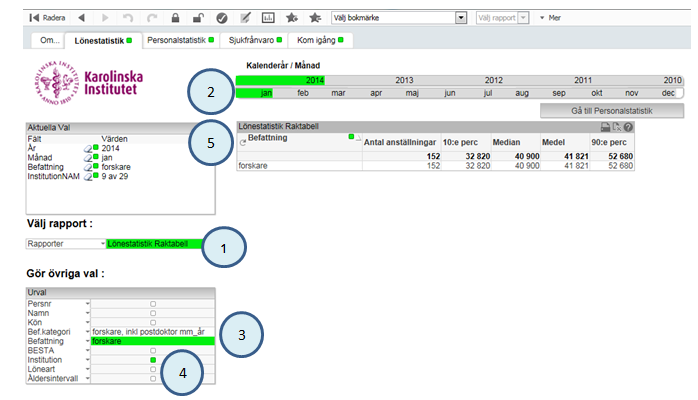This screenshot has width=698, height=400.
Task: Click the help question mark icon in Lönestatistik Raktabell
Action: click(x=628, y=127)
